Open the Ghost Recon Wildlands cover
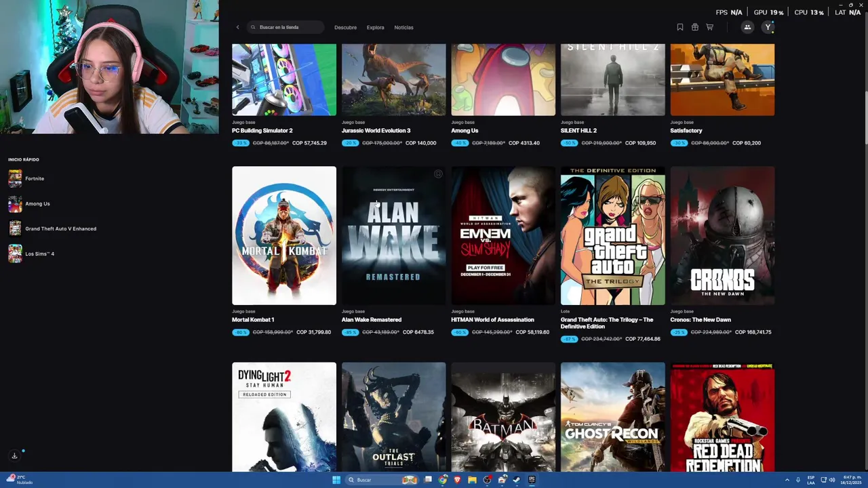Viewport: 868px width, 488px height. tap(613, 417)
